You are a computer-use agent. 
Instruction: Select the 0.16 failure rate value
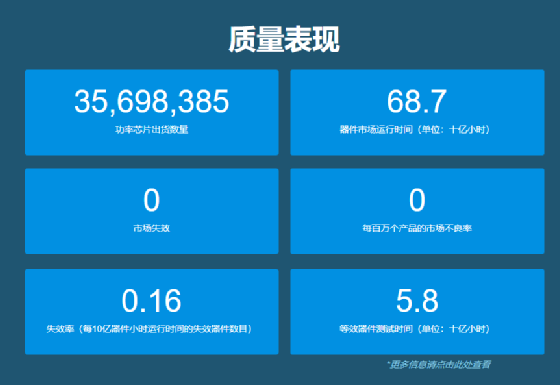tap(151, 301)
